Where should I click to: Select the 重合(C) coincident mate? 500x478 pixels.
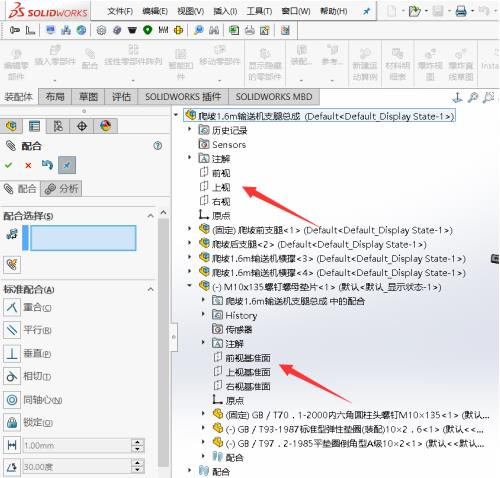[27, 307]
